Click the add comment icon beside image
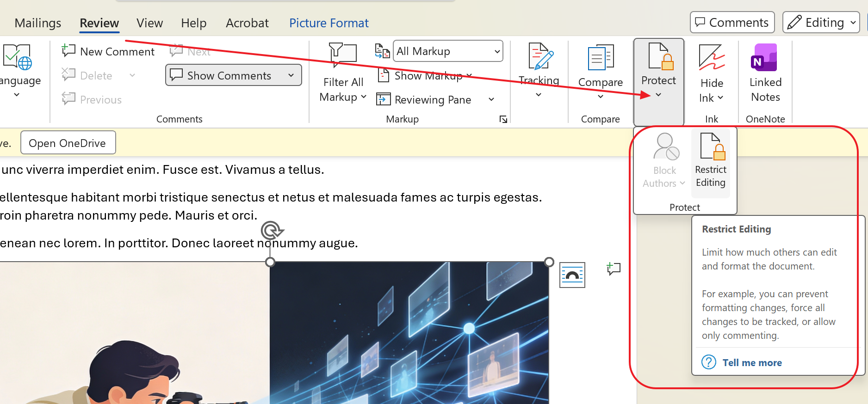Image resolution: width=868 pixels, height=404 pixels. click(x=614, y=269)
